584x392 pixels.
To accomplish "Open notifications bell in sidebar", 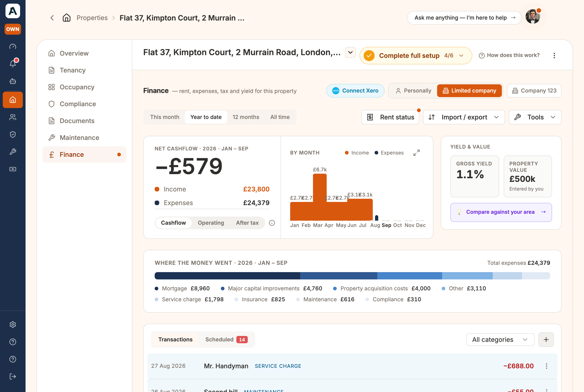I will [13, 63].
